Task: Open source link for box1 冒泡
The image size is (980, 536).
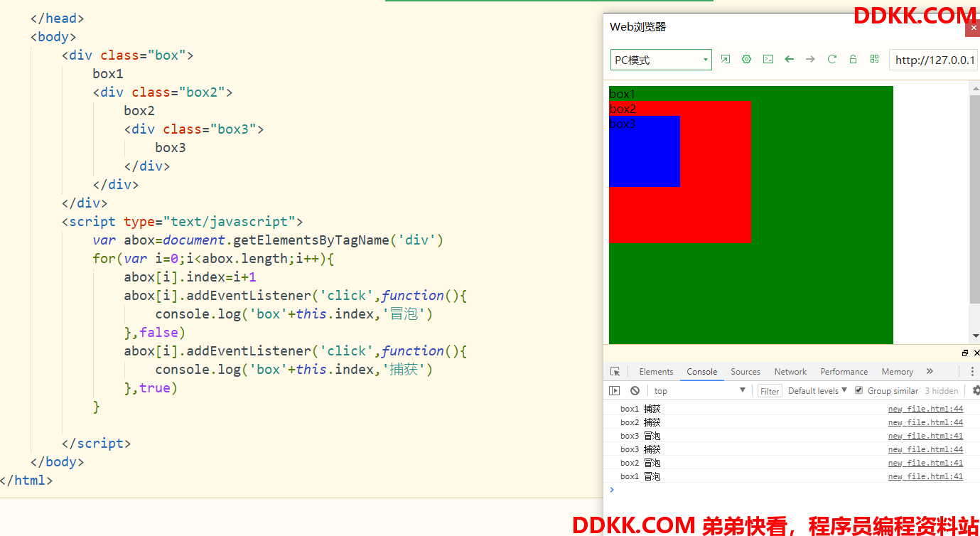Action: [x=925, y=476]
